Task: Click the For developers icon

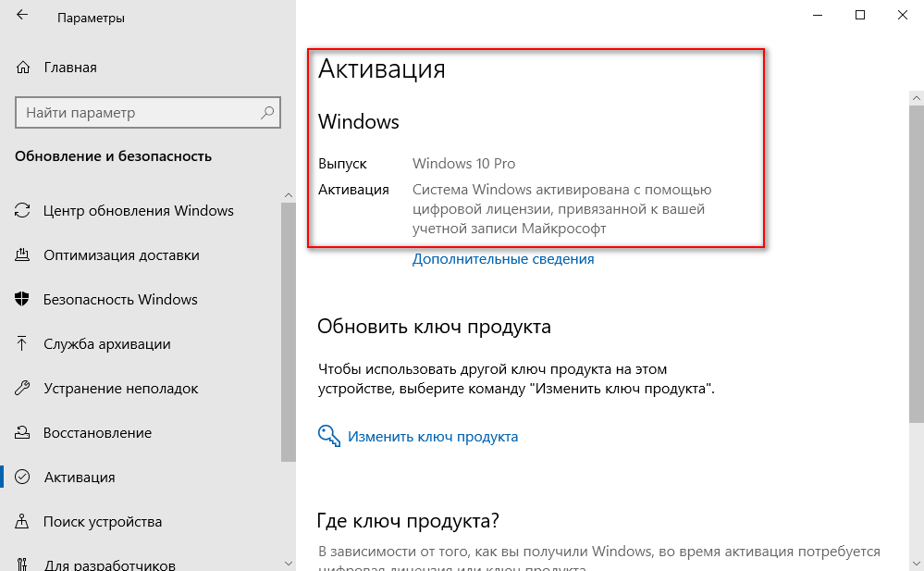Action: tap(22, 565)
